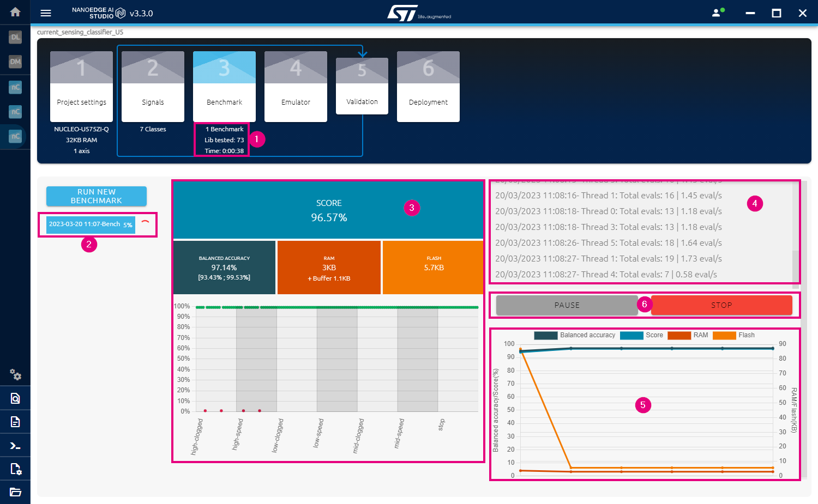Open the DL project shortcut
Screen dimensions: 818x504
pos(15,37)
